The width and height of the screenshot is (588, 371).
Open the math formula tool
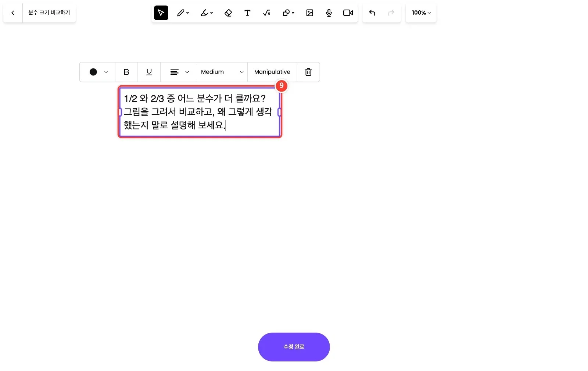point(267,13)
